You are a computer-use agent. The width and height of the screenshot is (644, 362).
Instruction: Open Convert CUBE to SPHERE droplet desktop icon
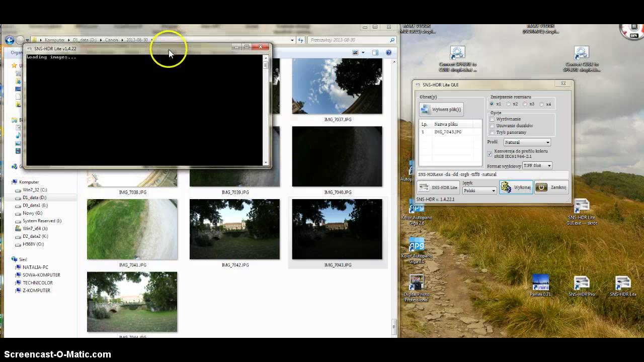click(581, 59)
